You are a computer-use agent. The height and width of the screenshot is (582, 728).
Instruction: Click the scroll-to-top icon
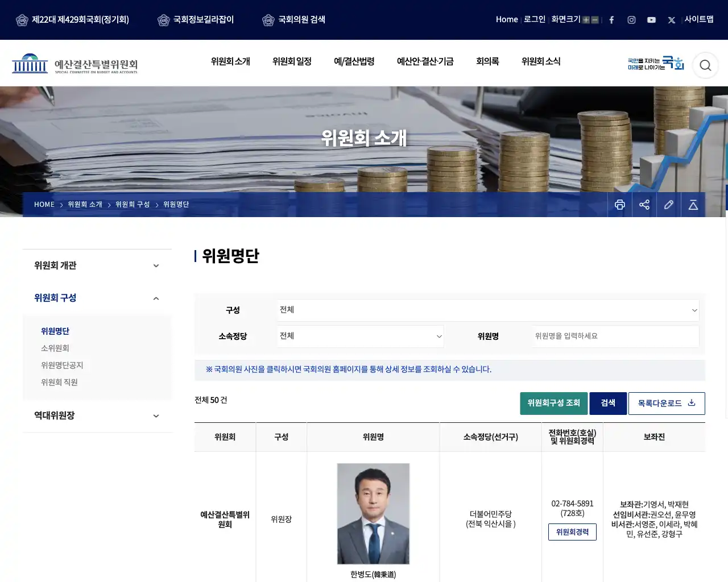tap(693, 205)
